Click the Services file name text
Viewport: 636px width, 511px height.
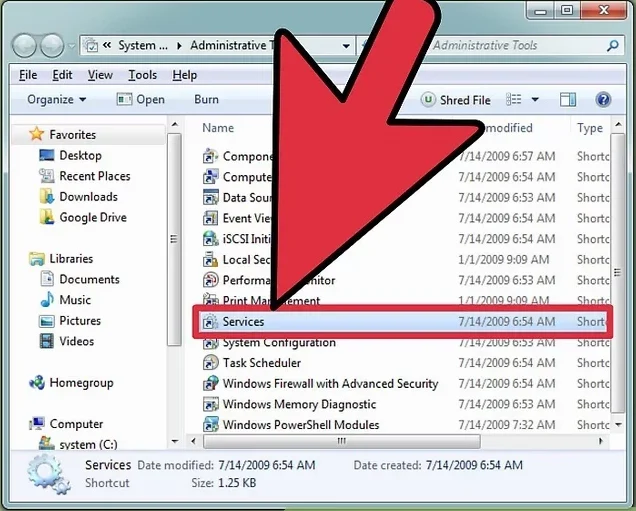243,322
